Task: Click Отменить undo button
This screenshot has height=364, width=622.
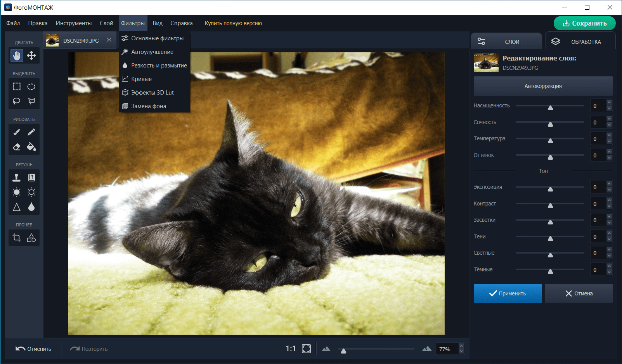Action: click(33, 349)
